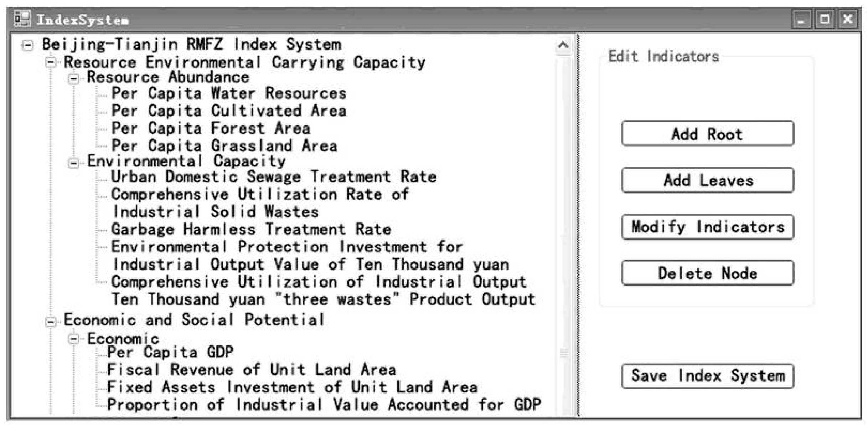The width and height of the screenshot is (868, 426).
Task: Click the vertical scrollbar thumb grip
Action: 564,353
